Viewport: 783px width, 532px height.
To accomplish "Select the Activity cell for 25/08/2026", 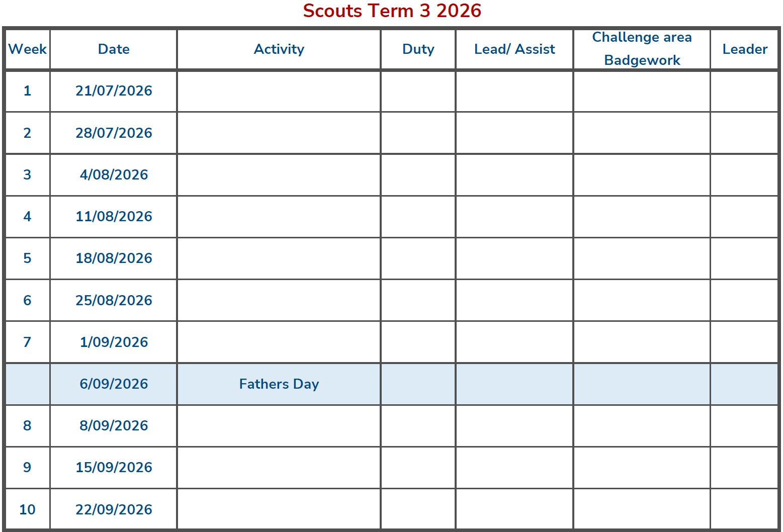I will coord(279,301).
